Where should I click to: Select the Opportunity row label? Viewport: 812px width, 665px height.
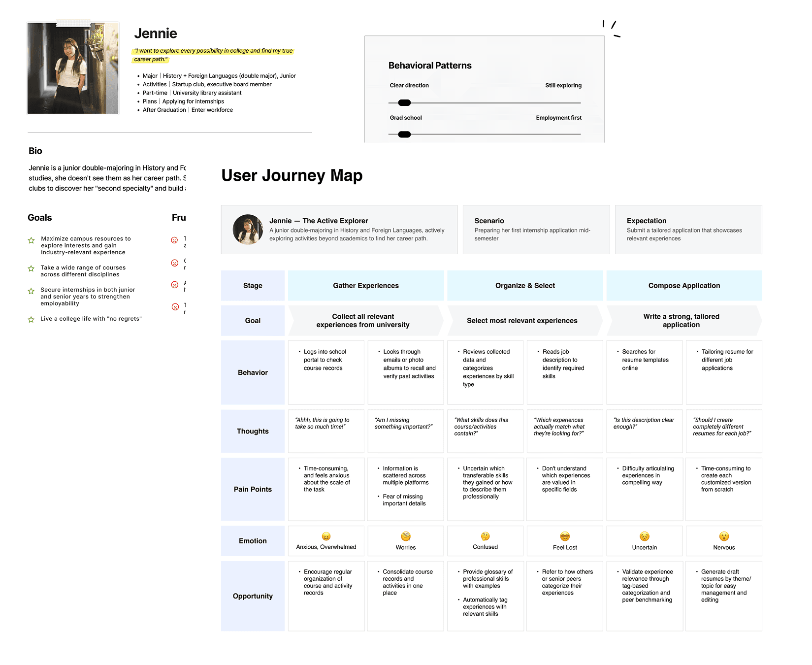253,596
